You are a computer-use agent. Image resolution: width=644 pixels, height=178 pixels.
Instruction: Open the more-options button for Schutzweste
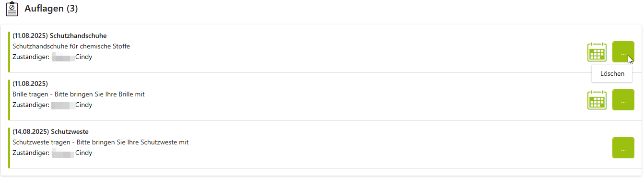623,148
